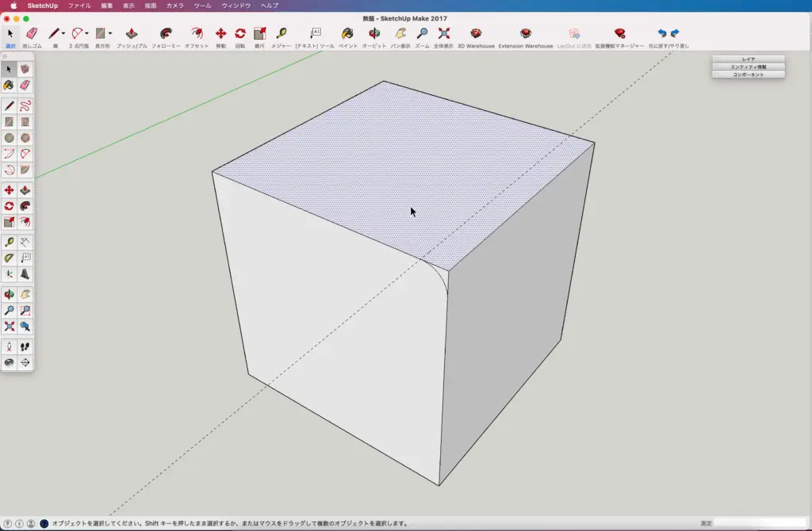Choose the Line (線) pencil tool in top toolbar
The image size is (812, 531).
point(53,33)
